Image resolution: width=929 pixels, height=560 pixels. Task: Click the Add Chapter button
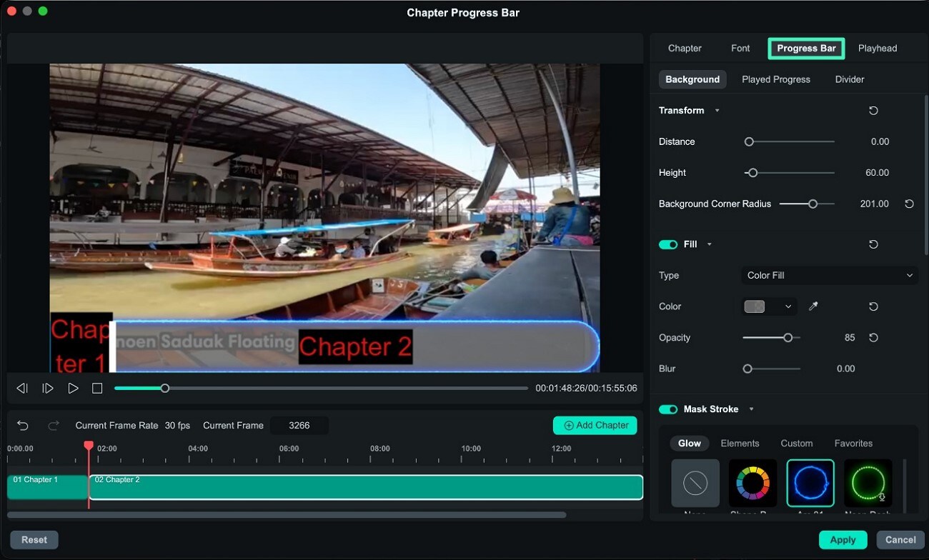[x=595, y=426]
